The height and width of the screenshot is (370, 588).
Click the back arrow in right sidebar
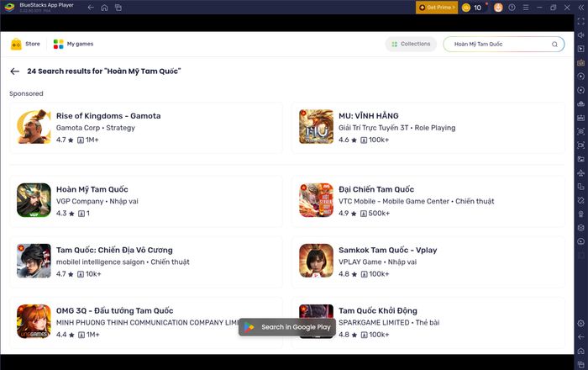point(581,337)
